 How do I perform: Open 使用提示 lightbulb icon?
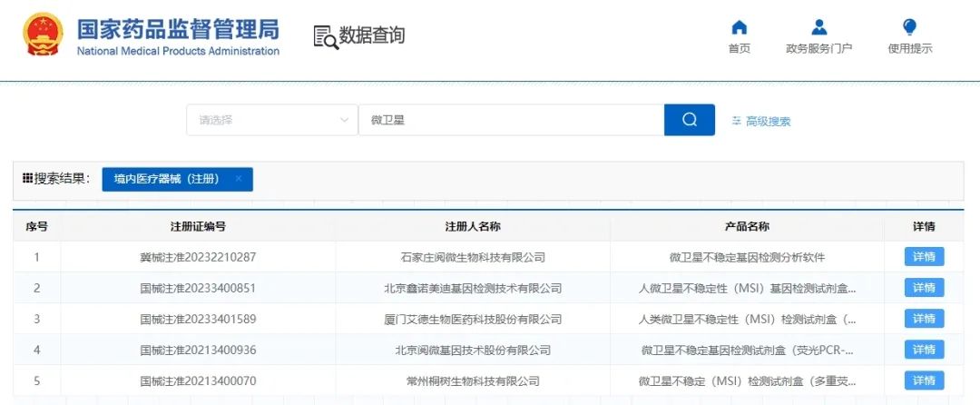pos(909,27)
